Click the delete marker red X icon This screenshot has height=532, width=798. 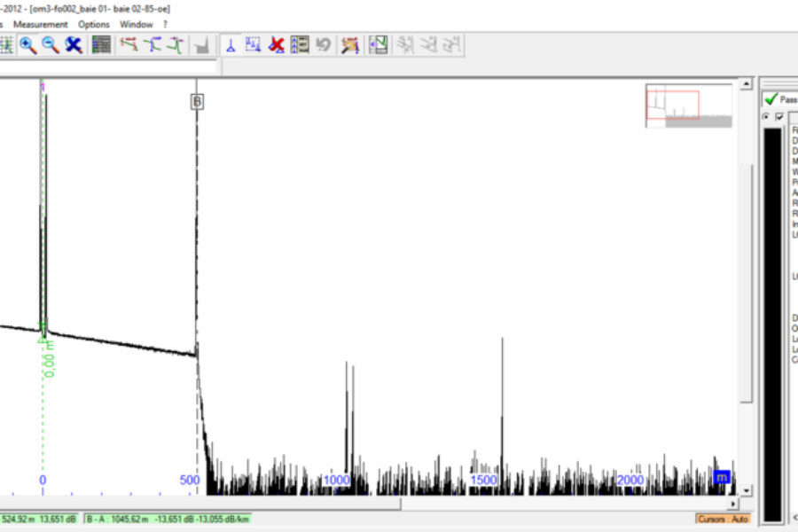[x=277, y=44]
